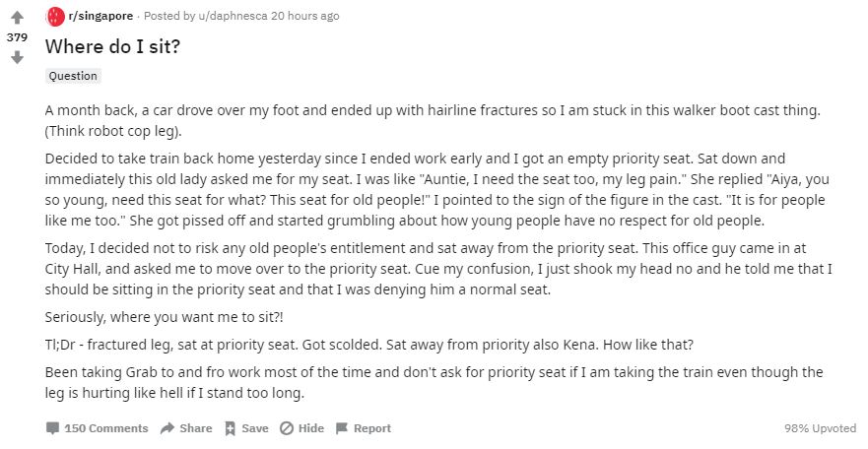Click the Report flag icon

(x=342, y=428)
